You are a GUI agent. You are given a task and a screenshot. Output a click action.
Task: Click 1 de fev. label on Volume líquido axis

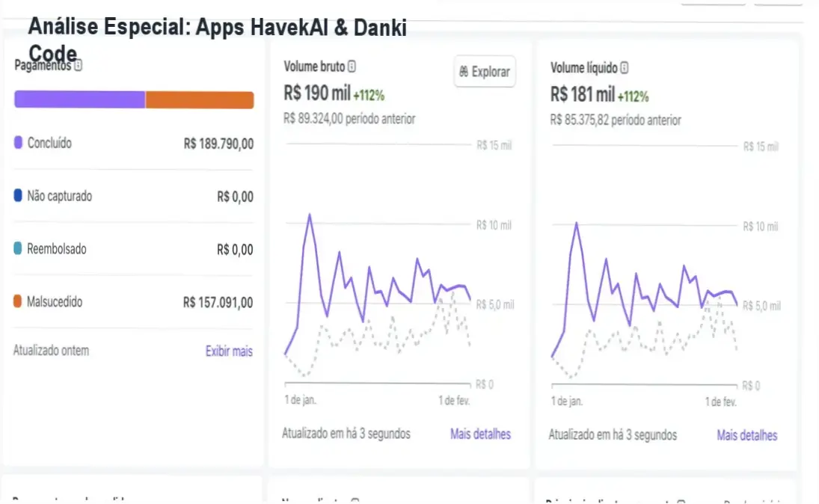pos(721,402)
